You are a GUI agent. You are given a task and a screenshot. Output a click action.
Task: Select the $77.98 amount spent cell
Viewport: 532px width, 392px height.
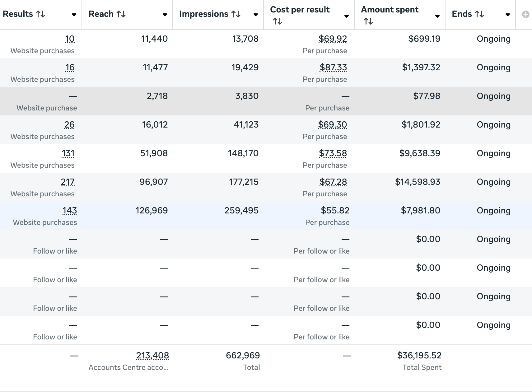coord(427,96)
